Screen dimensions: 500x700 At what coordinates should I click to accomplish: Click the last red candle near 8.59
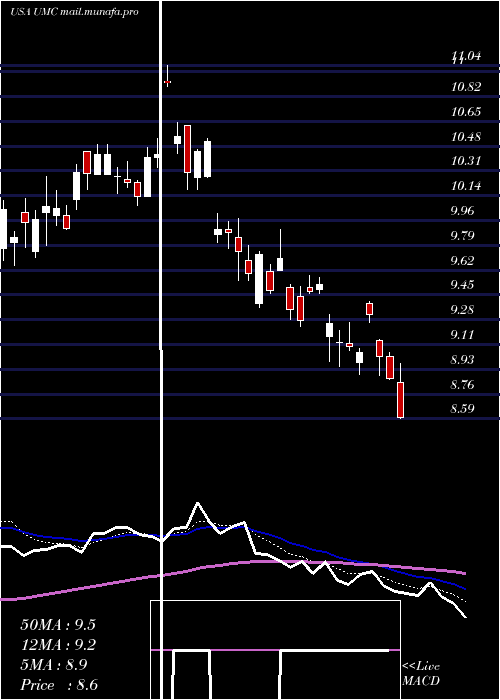point(400,400)
